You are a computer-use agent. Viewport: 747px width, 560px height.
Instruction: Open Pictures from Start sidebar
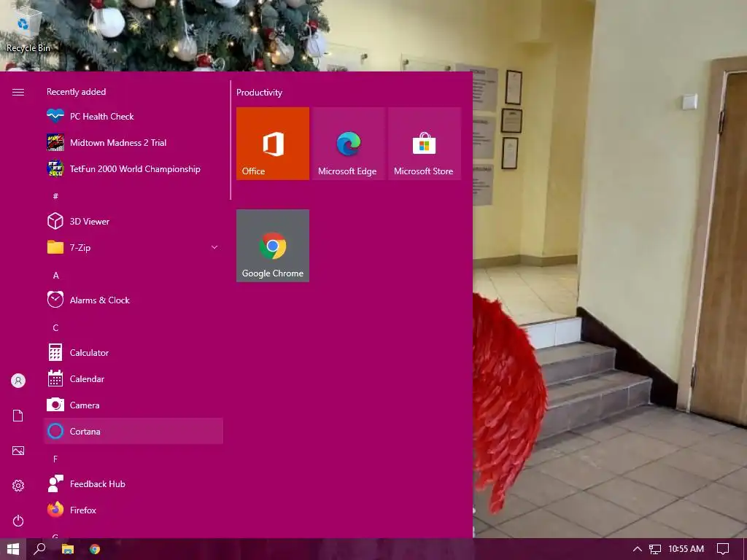[18, 451]
